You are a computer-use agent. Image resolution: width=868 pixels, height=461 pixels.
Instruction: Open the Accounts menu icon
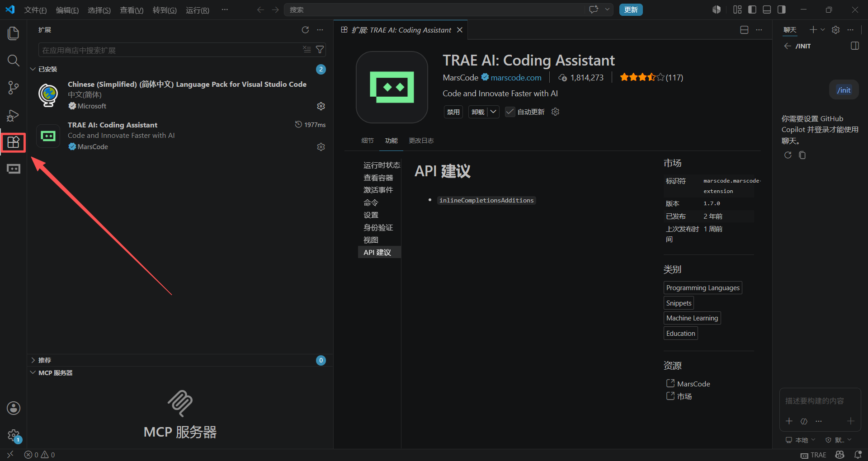[x=14, y=408]
